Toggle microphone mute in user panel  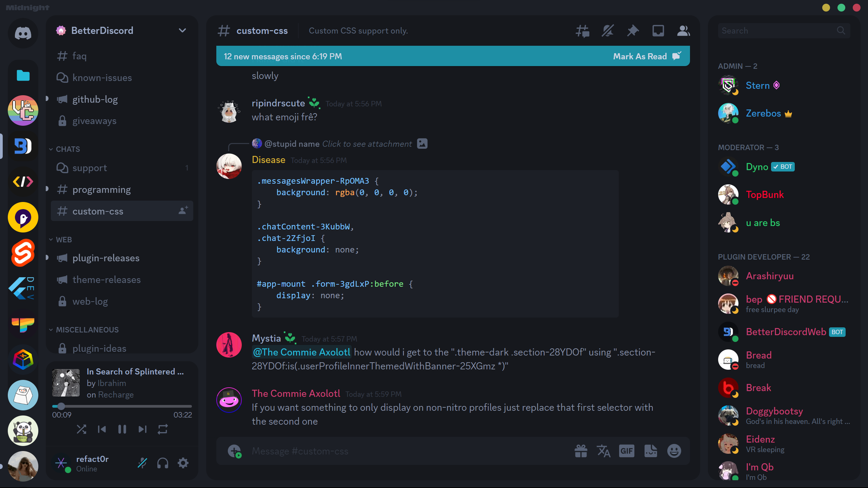(142, 463)
